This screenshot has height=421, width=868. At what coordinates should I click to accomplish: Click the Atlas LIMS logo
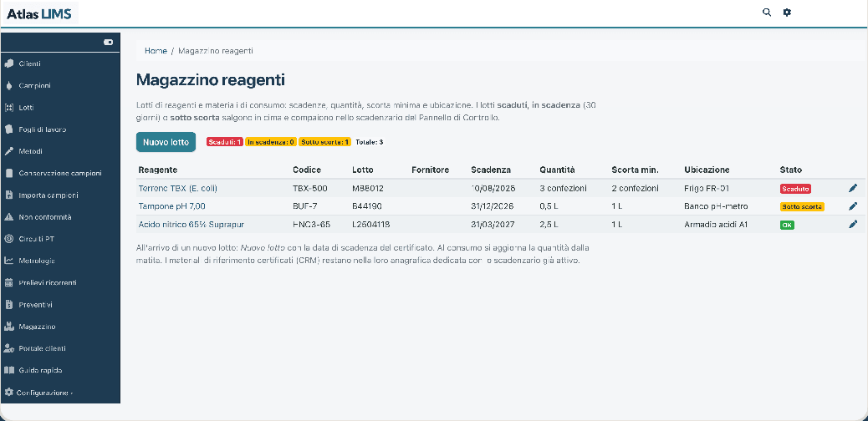click(39, 14)
